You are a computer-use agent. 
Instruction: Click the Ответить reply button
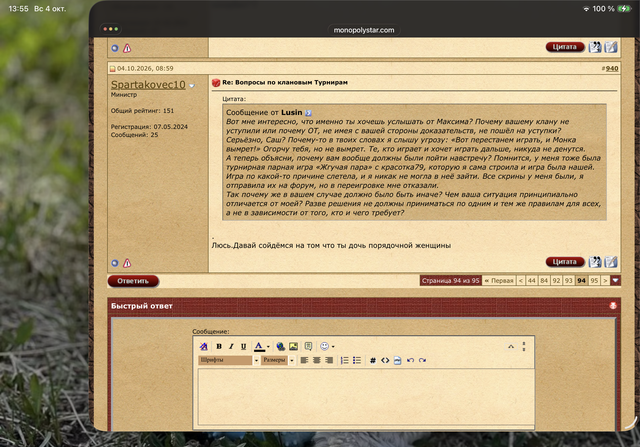click(x=133, y=281)
